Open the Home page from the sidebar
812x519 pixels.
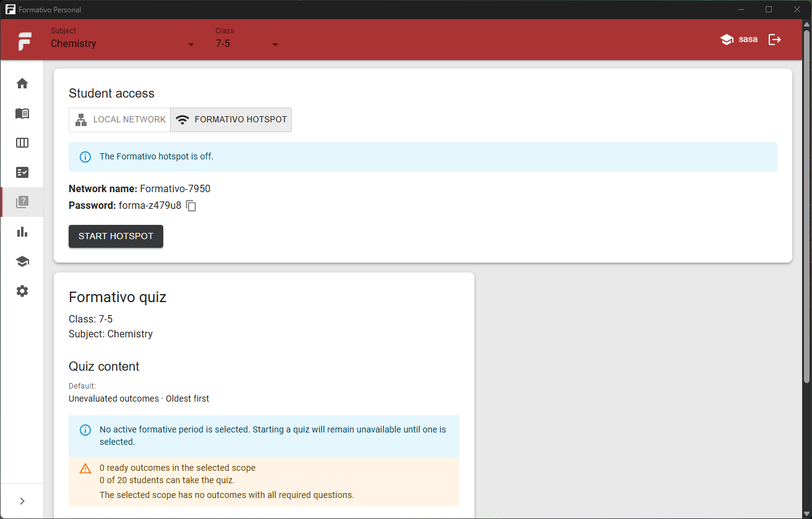(22, 83)
